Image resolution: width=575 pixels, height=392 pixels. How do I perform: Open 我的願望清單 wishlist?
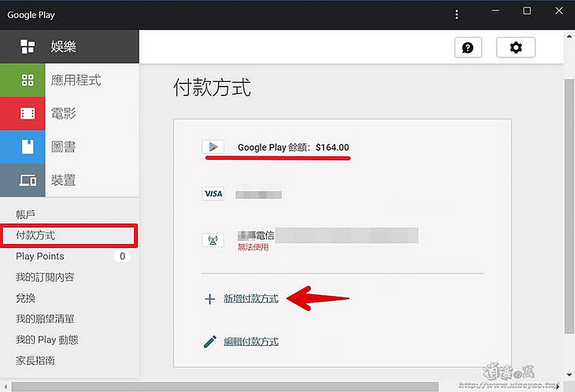(45, 319)
